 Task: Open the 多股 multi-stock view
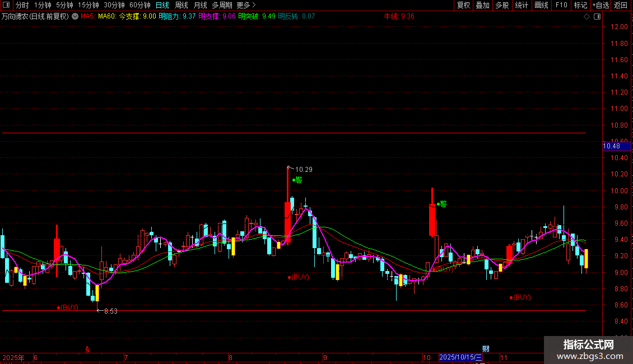coord(502,5)
